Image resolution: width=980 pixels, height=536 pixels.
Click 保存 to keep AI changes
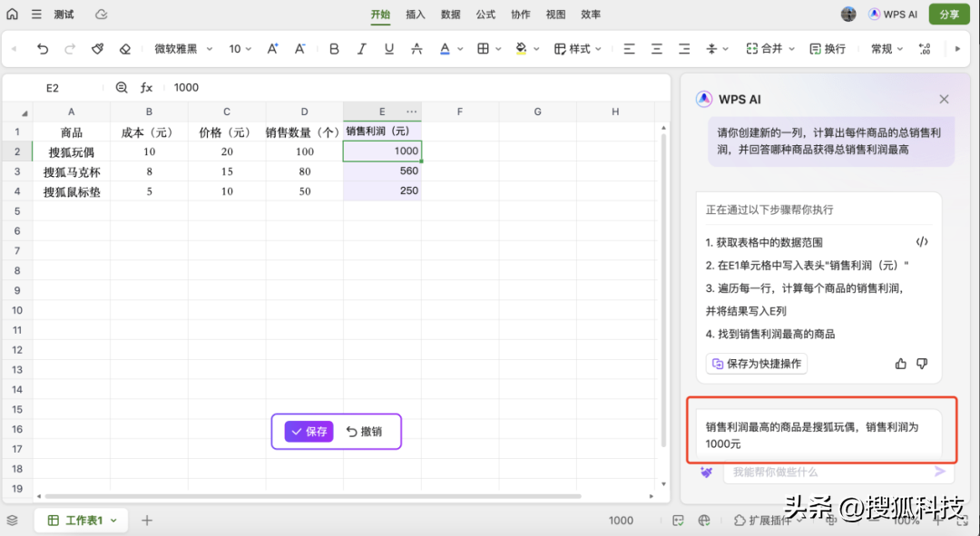click(309, 431)
